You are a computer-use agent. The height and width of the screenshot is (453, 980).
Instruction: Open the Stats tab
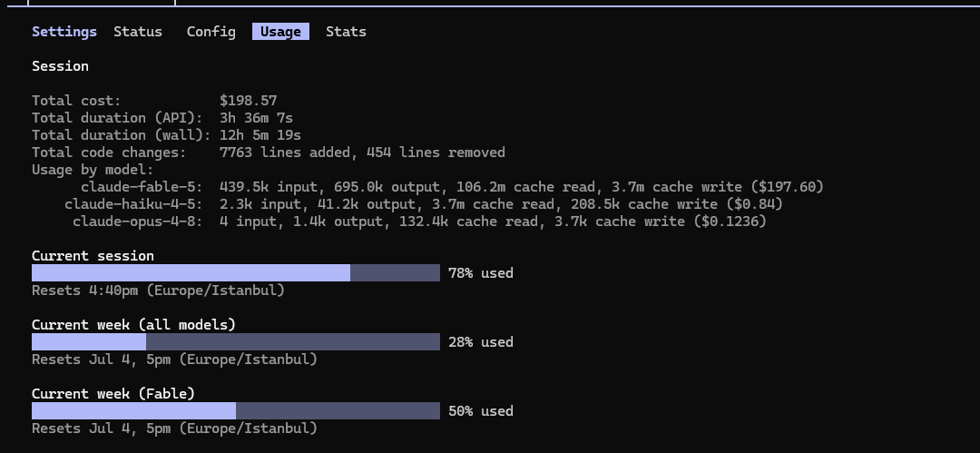[346, 32]
